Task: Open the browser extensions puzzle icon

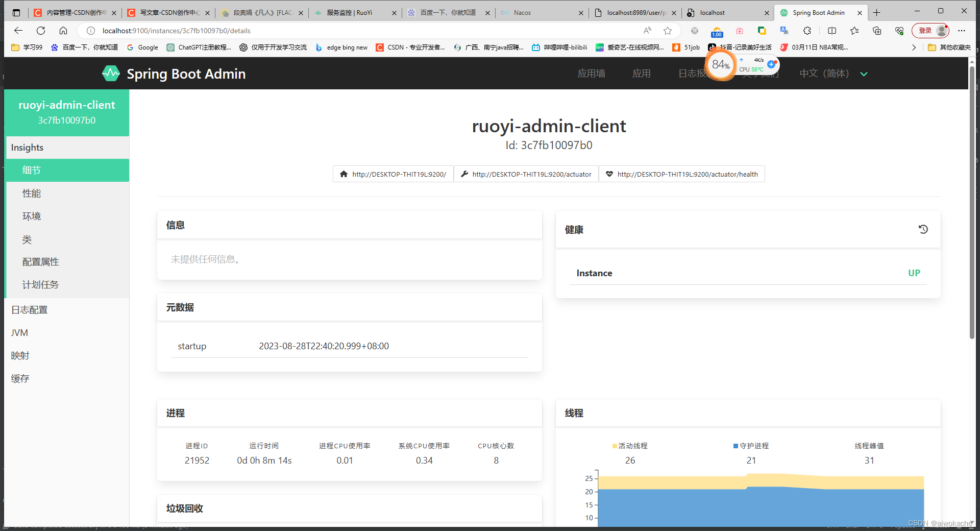Action: coord(807,31)
